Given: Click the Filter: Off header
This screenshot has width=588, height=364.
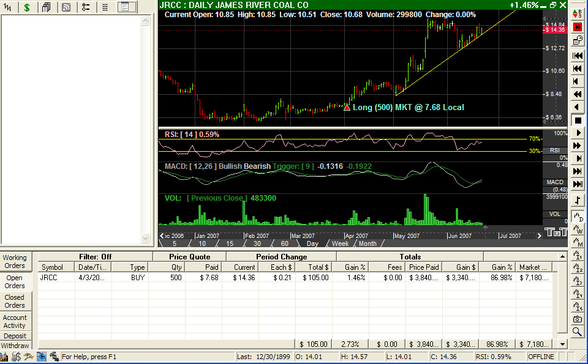Looking at the screenshot, I should [x=96, y=257].
